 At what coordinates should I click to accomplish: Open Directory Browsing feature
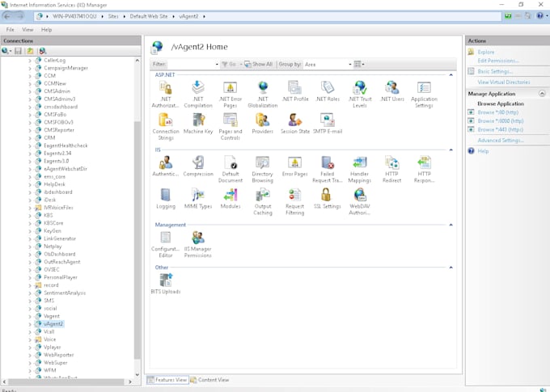263,169
